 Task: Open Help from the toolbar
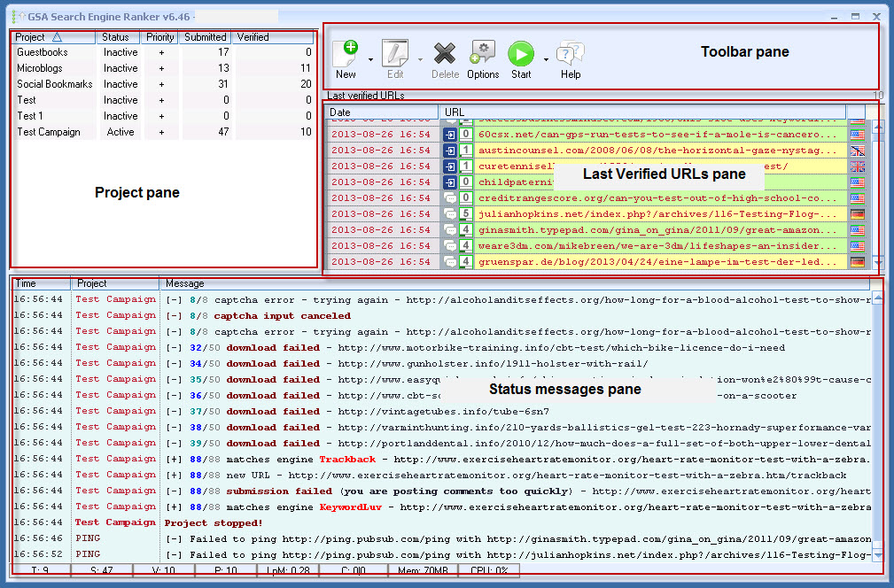click(x=570, y=55)
